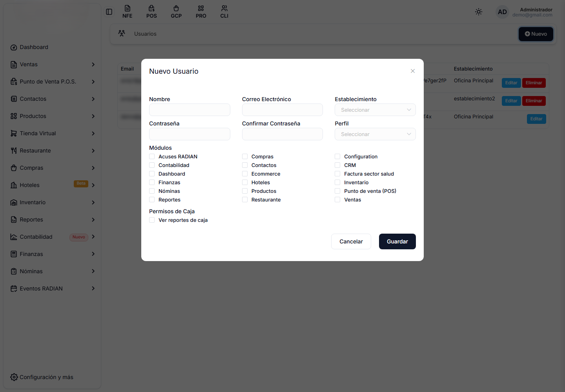Focus the Nombre input field
Viewport: 565px width, 392px height.
(x=190, y=110)
